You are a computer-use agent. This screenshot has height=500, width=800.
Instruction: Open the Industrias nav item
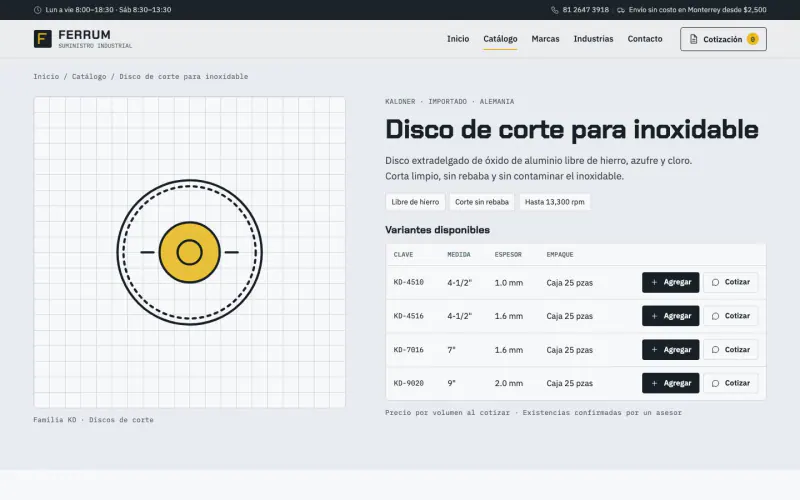tap(593, 39)
